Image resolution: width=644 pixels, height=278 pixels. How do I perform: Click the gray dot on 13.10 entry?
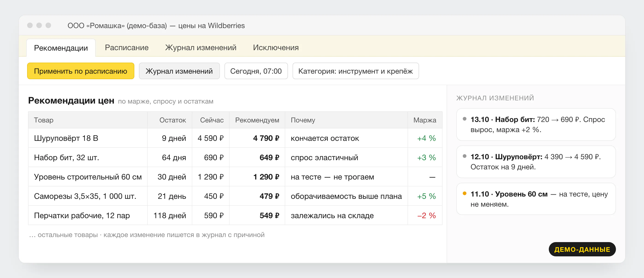465,119
